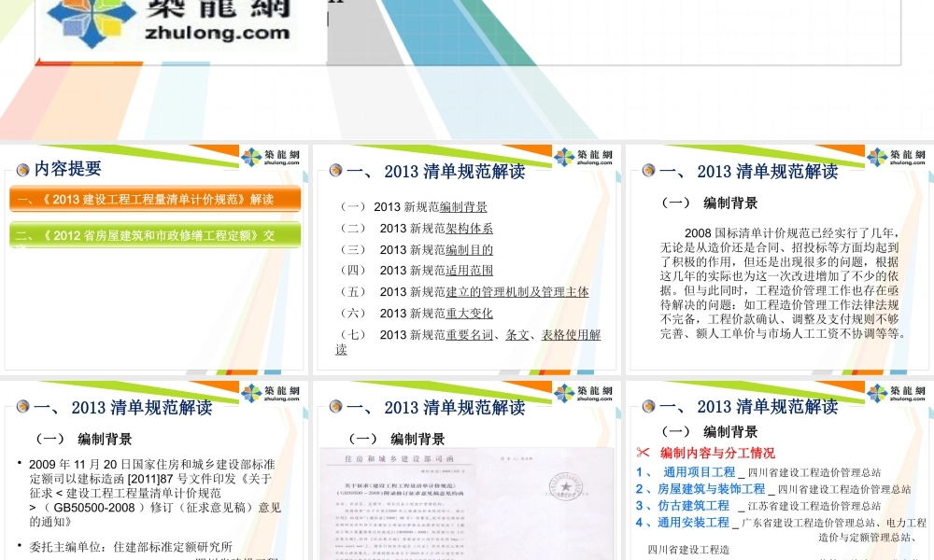
Task: Open the "重要名词" outline link
Action: 470,335
